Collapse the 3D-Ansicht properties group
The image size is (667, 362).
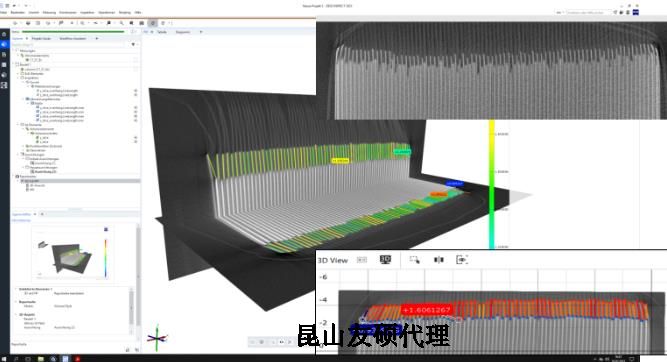coord(16,314)
